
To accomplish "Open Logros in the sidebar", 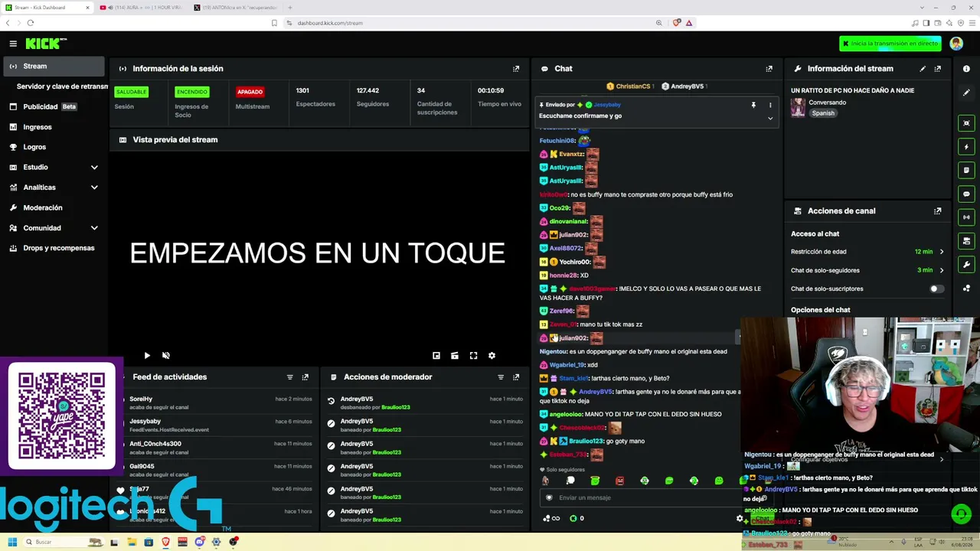I will (53, 147).
